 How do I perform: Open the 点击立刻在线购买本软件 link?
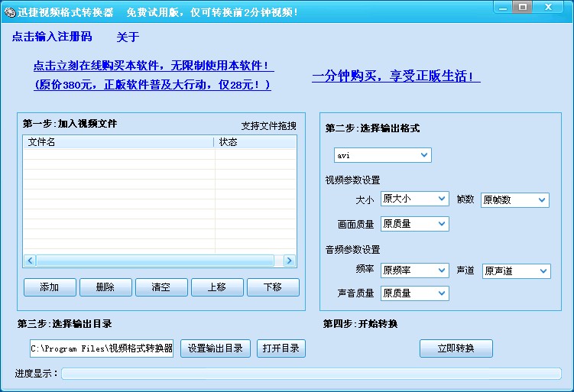[154, 66]
